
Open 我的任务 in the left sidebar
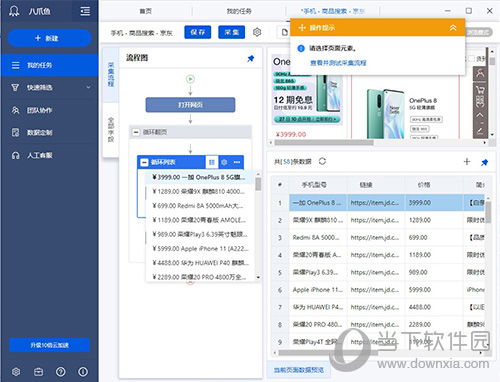coord(49,65)
